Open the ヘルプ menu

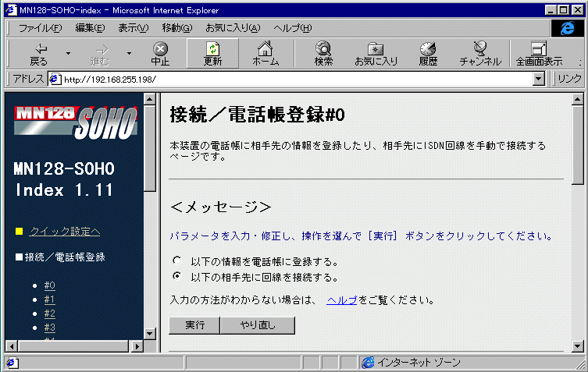[x=293, y=28]
